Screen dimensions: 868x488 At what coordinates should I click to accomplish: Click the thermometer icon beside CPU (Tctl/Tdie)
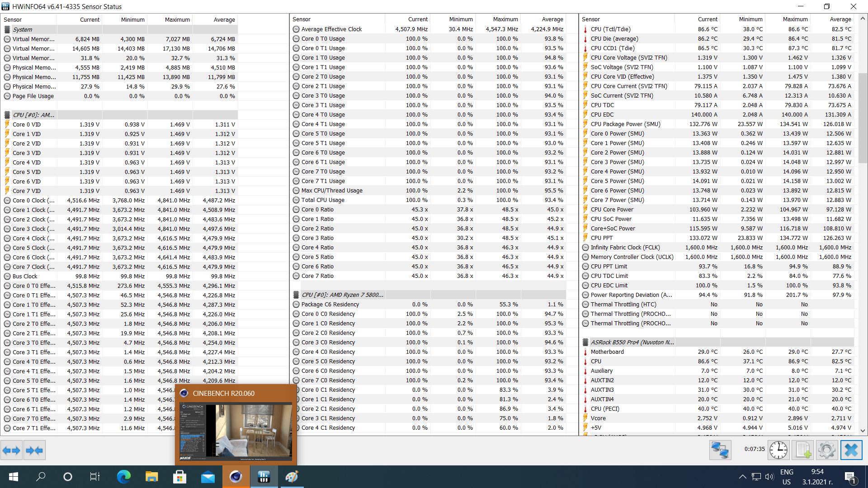click(x=585, y=29)
